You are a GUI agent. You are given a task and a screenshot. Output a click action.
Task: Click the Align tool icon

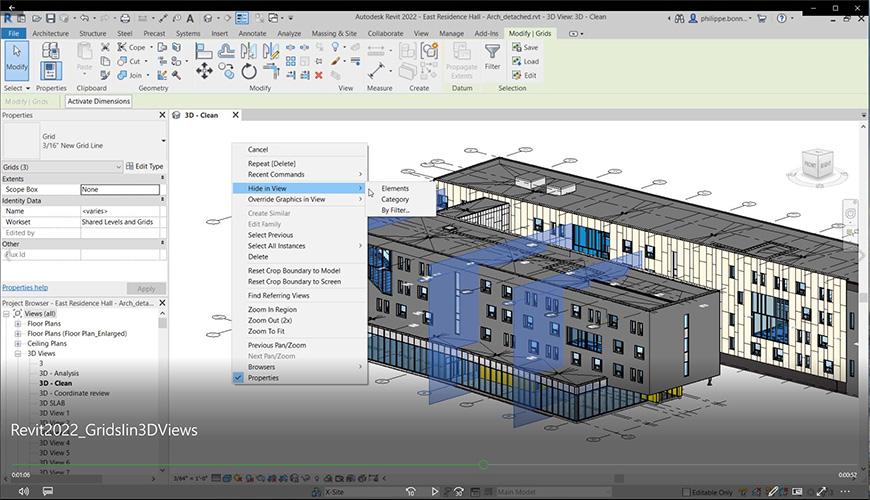[x=204, y=52]
